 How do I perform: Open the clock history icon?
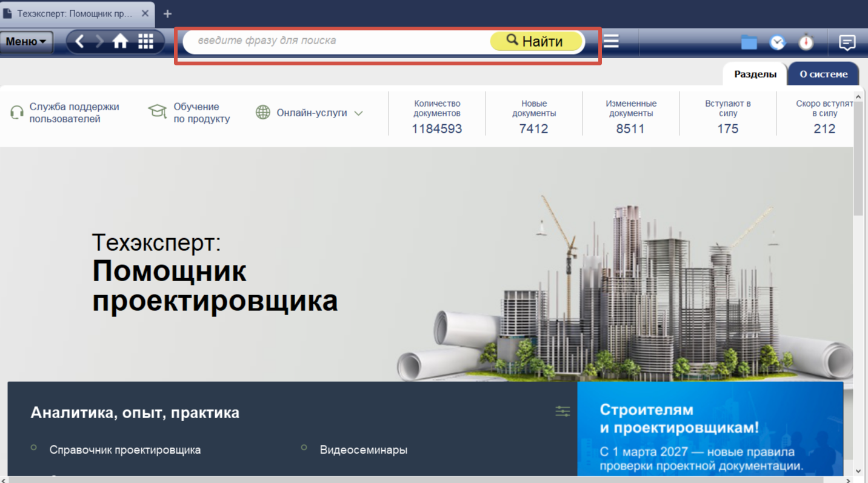tap(777, 42)
